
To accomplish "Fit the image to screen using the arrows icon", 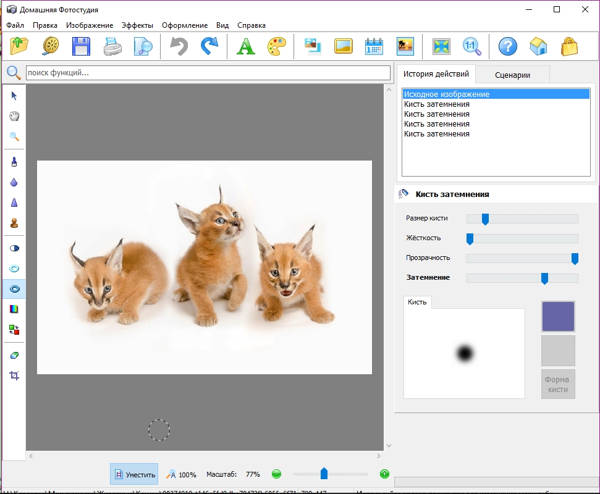I will pos(441,46).
